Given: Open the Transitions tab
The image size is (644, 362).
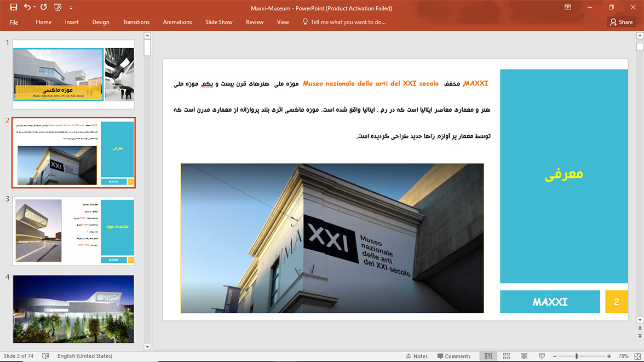Looking at the screenshot, I should point(136,22).
